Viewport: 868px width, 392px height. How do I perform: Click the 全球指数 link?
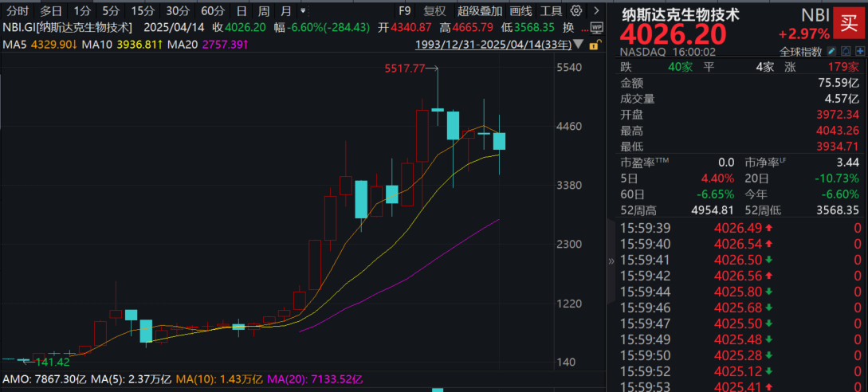click(x=802, y=52)
